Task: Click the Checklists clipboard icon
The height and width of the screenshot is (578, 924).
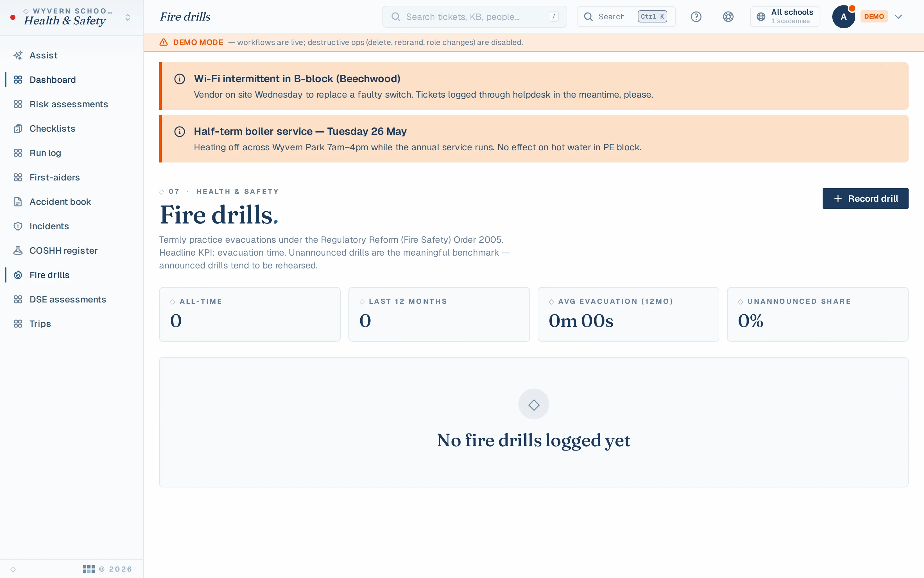Action: click(18, 129)
